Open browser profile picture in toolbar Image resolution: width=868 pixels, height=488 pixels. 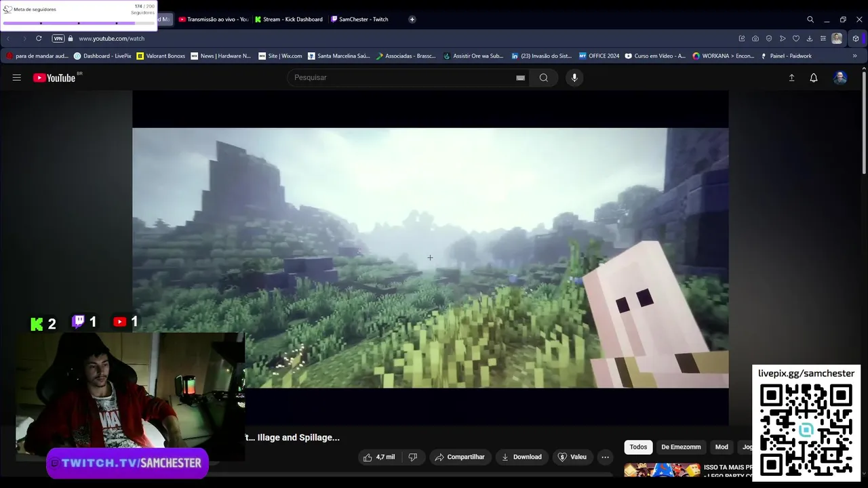tap(837, 39)
